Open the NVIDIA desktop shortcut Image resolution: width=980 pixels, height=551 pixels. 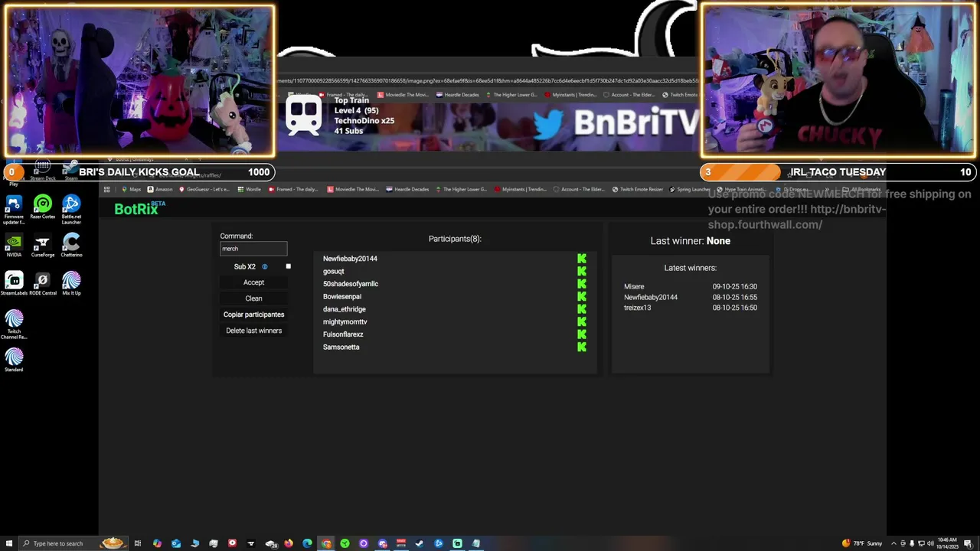(x=14, y=246)
